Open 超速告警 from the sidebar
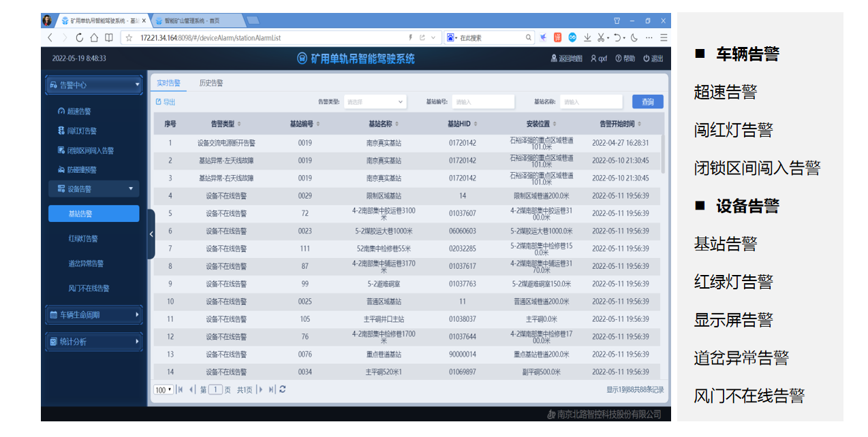 (79, 112)
